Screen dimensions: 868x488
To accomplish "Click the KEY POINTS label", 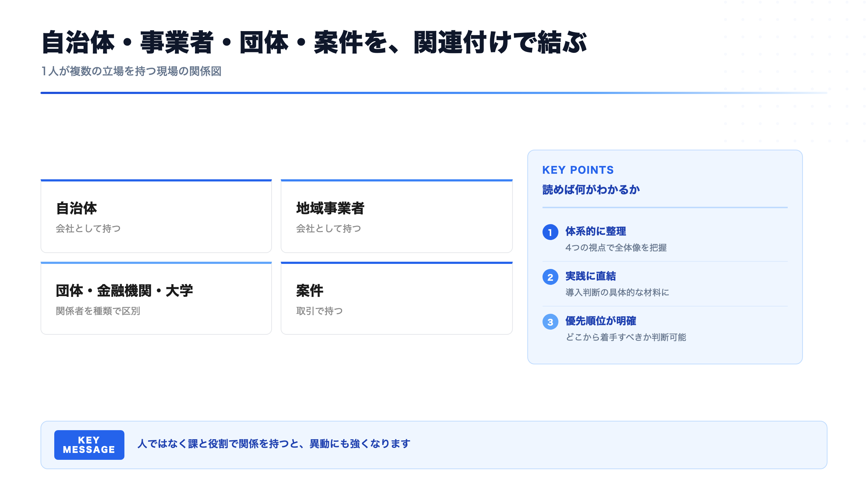I will point(578,170).
